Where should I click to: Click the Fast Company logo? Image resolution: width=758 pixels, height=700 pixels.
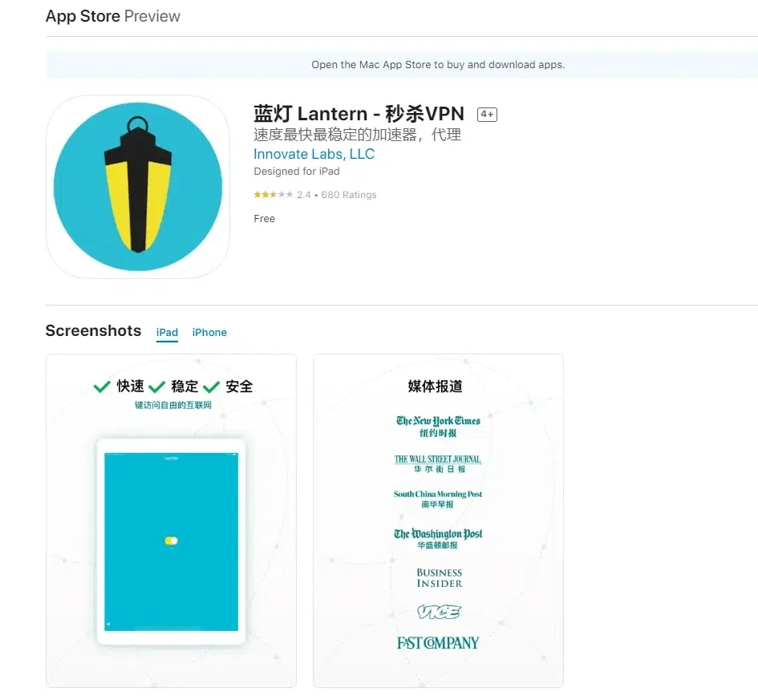[x=438, y=643]
